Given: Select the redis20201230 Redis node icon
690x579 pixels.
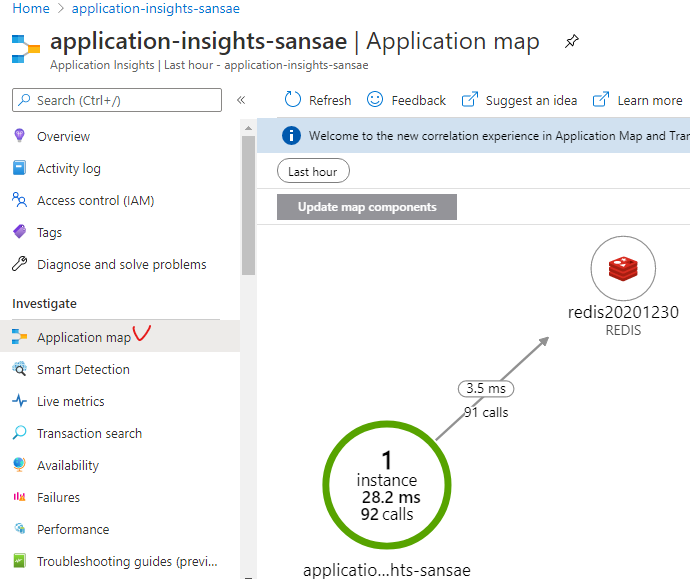Looking at the screenshot, I should (x=623, y=268).
